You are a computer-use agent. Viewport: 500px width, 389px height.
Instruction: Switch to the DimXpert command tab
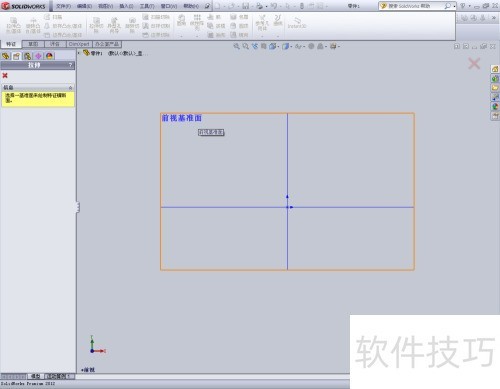(x=79, y=44)
